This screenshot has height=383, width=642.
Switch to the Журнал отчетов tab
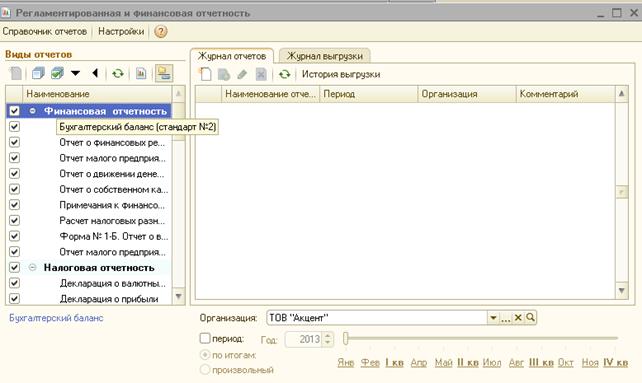coord(232,56)
